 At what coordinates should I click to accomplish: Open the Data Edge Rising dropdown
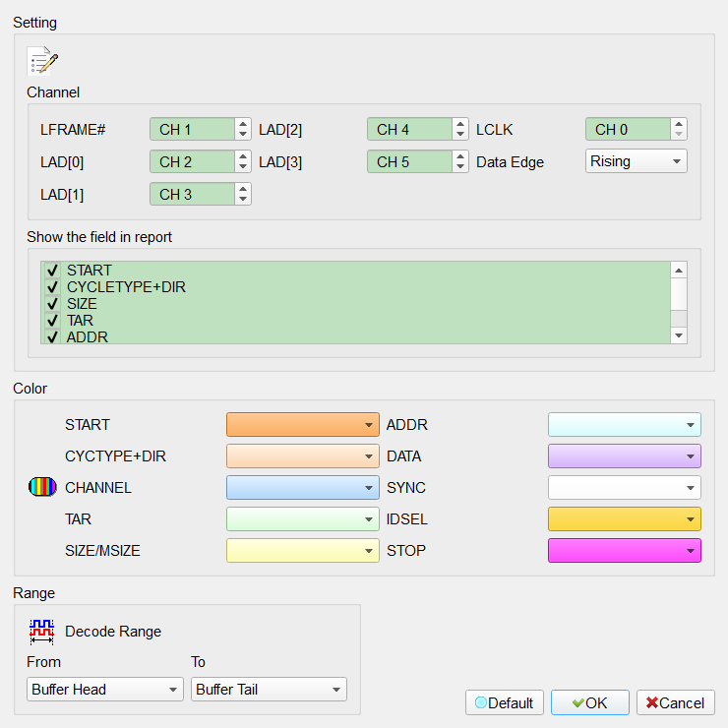637,161
